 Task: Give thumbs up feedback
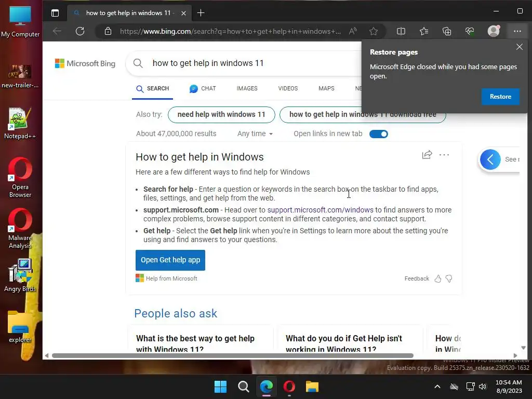tap(438, 278)
